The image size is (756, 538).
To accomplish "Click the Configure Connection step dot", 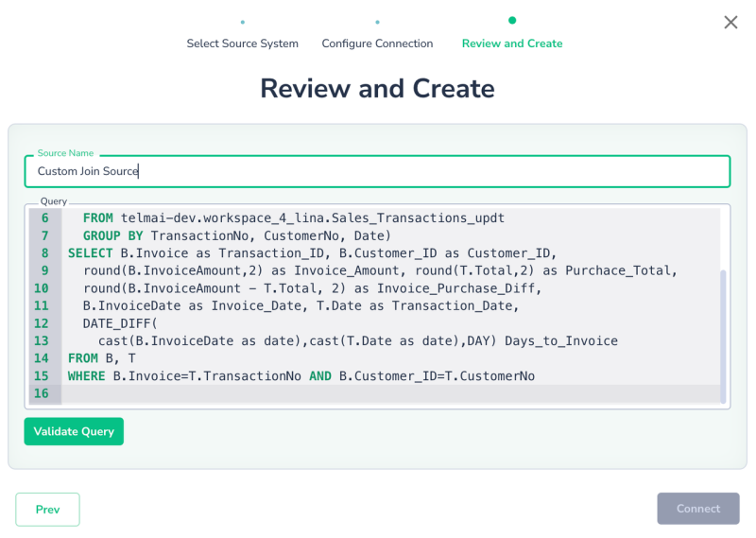I will [x=377, y=21].
